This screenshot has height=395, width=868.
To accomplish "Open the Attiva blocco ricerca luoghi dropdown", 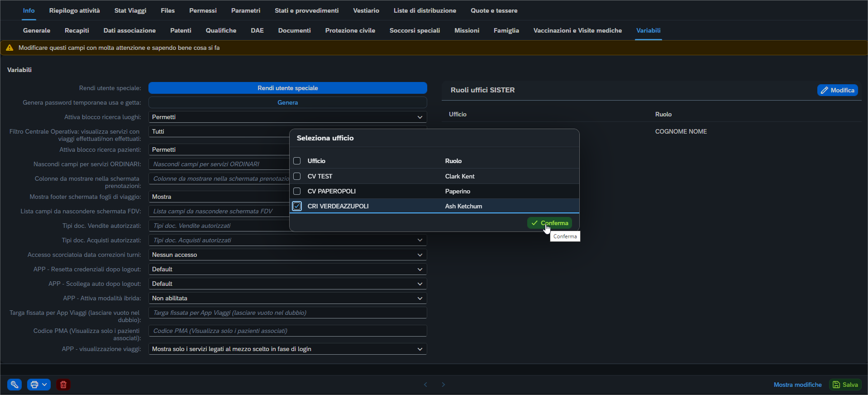I will point(420,117).
